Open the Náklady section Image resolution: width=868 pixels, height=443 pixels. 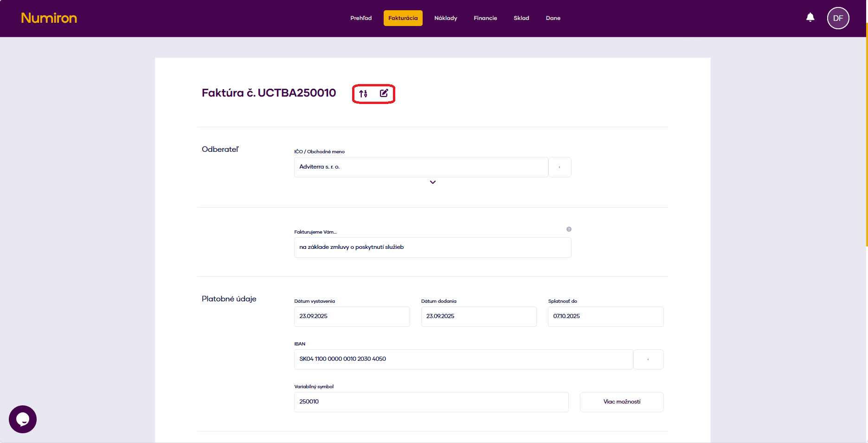pyautogui.click(x=445, y=18)
